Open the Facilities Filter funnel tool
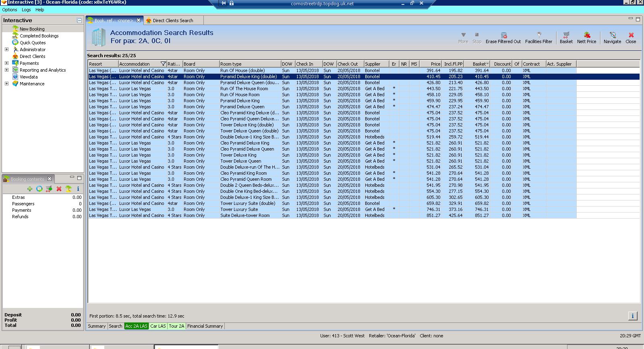644x349 pixels. 539,35
